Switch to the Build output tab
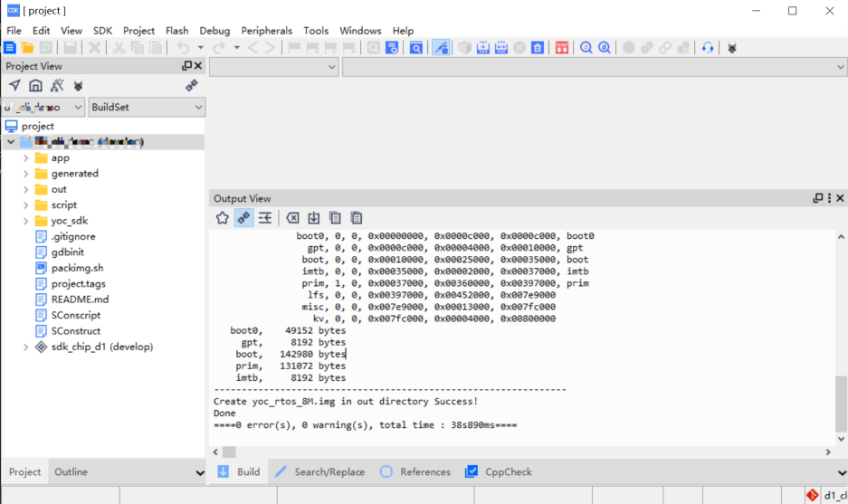The image size is (848, 504). pyautogui.click(x=239, y=471)
